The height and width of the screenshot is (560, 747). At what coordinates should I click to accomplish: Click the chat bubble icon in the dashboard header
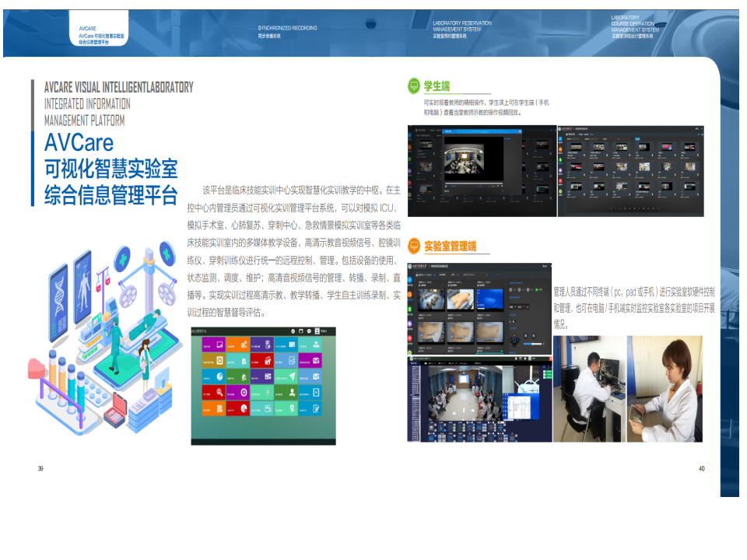pyautogui.click(x=309, y=331)
